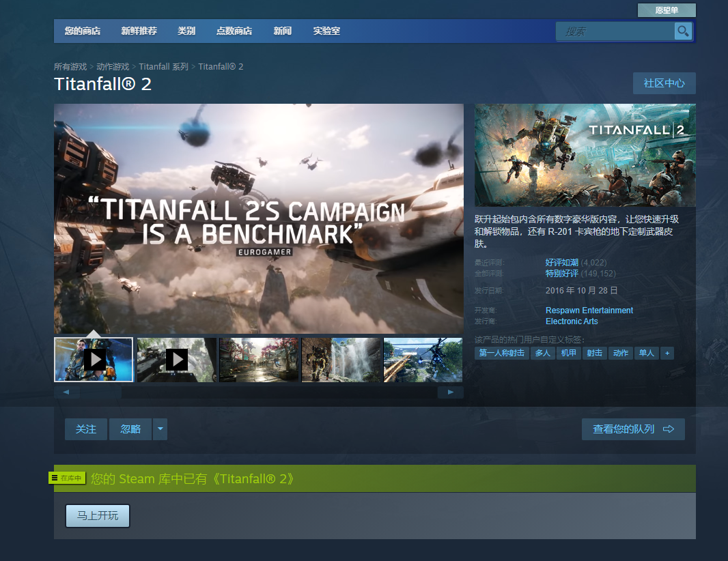Click the Titanfall 2 header capsule image

585,155
